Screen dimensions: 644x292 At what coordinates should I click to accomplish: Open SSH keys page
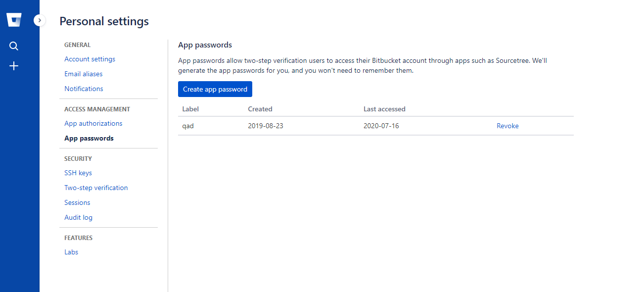(78, 173)
